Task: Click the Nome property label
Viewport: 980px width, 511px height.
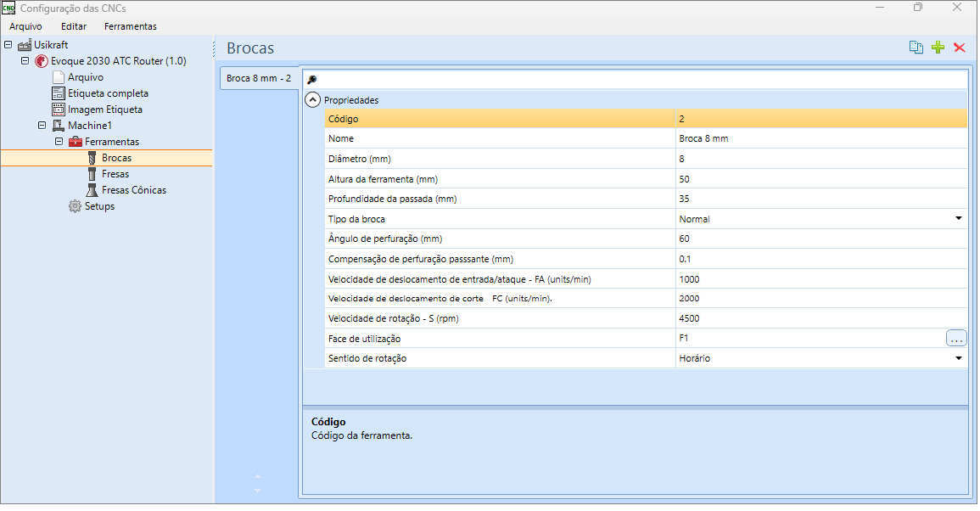Action: [x=340, y=139]
